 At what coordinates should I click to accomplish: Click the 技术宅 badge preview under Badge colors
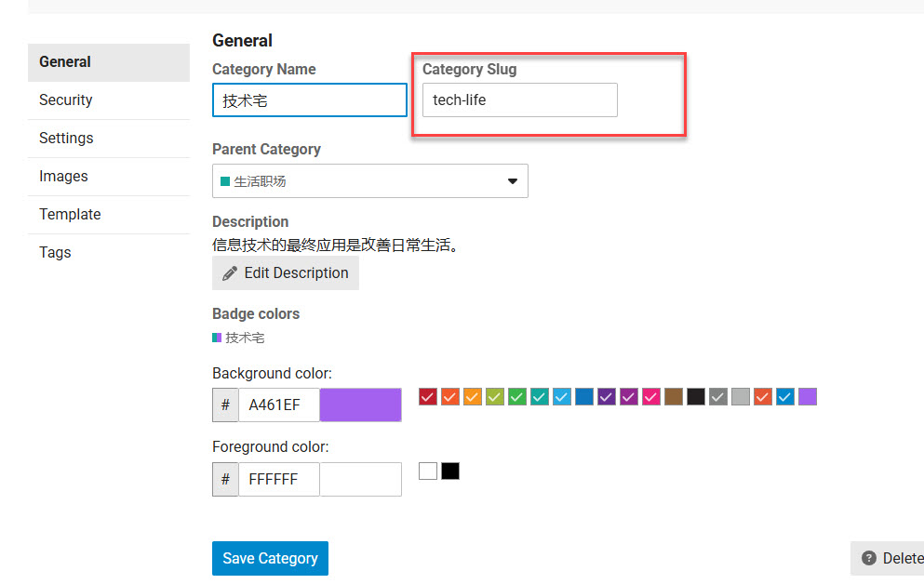click(239, 338)
